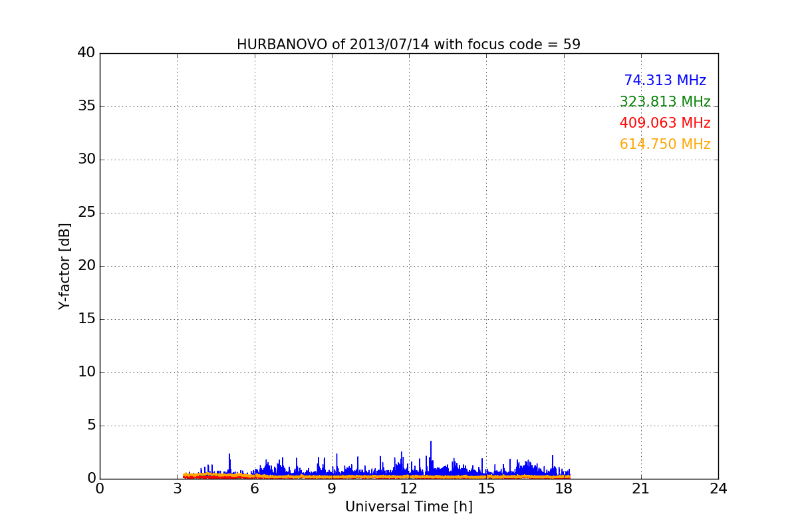Click x-axis tick label 21
This screenshot has height=532, width=798.
(641, 489)
